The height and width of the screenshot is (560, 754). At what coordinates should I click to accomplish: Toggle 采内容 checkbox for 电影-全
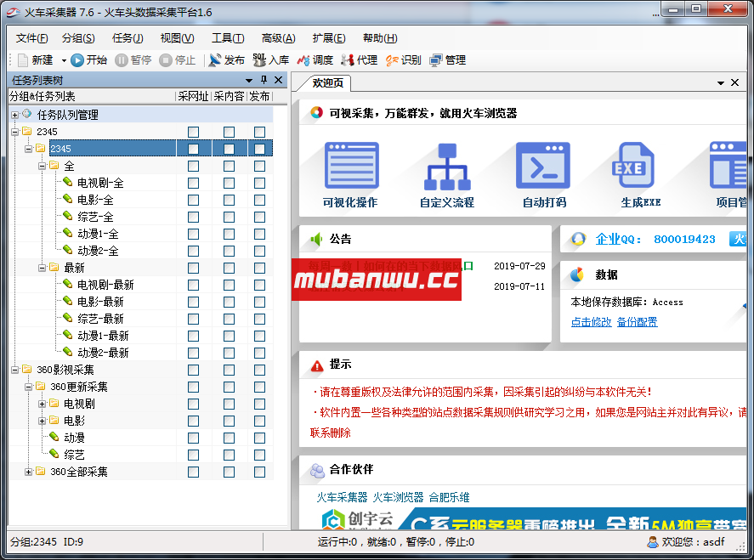click(229, 200)
